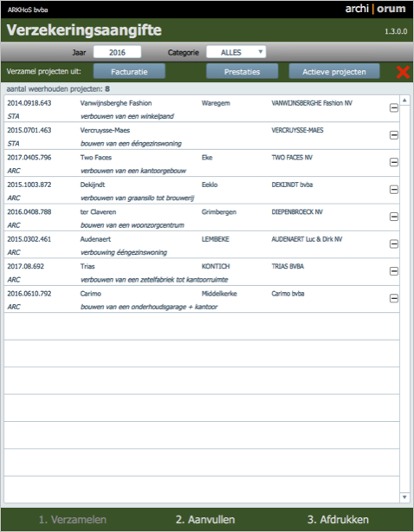
Task: Click client Carimo bvba
Action: (x=288, y=294)
